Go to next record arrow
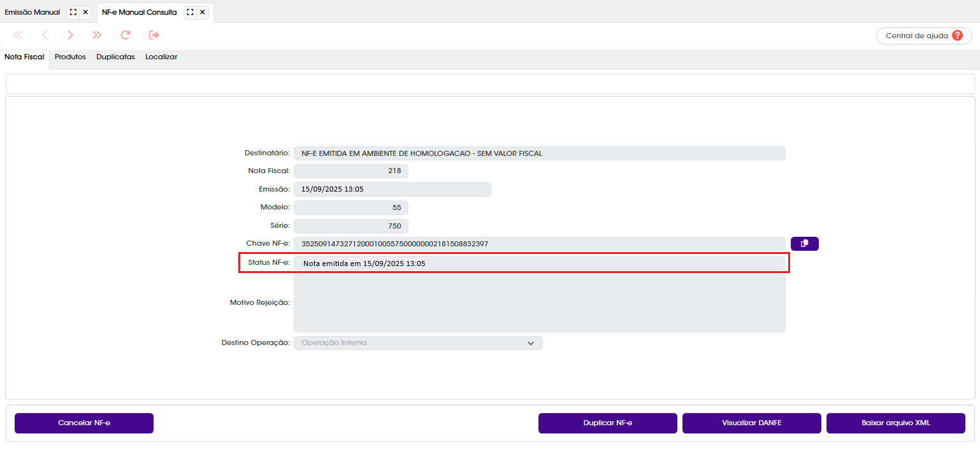 pos(71,35)
